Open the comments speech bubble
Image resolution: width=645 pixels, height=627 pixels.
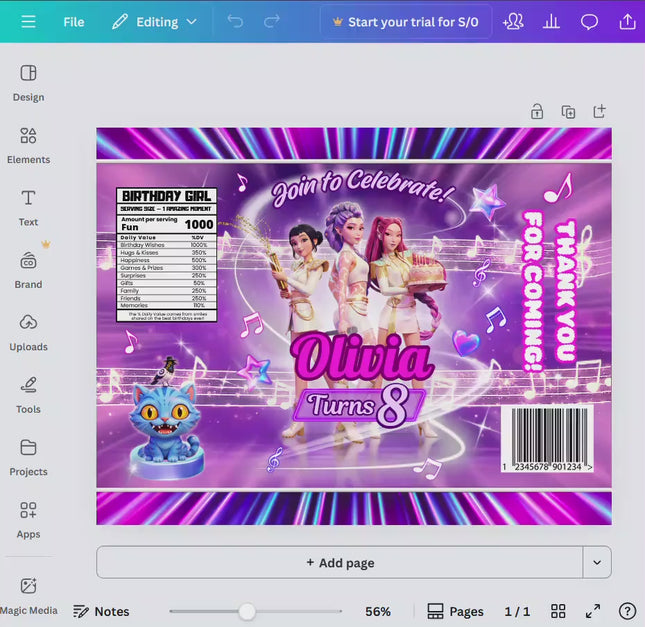[x=589, y=21]
